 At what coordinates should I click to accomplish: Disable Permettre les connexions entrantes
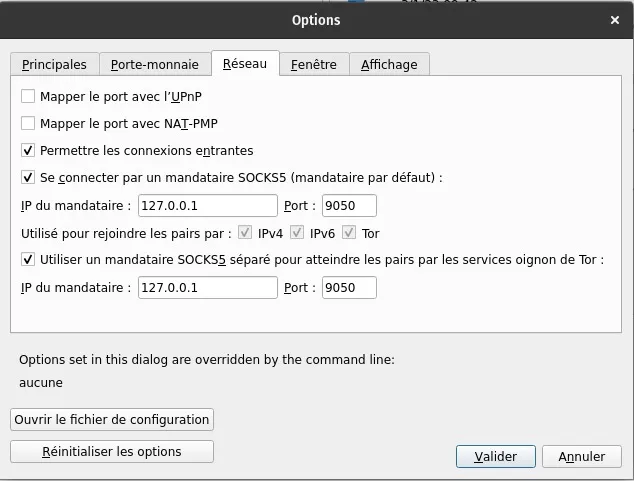(28, 151)
